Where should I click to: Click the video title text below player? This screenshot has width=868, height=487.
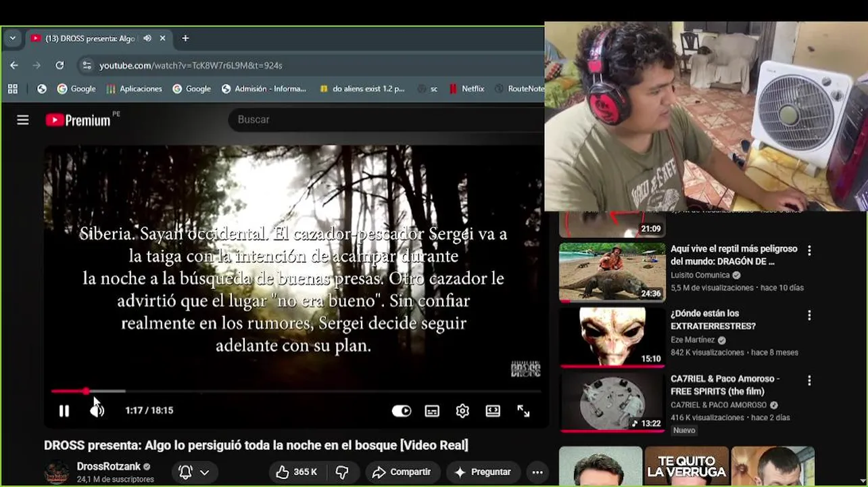(x=256, y=445)
